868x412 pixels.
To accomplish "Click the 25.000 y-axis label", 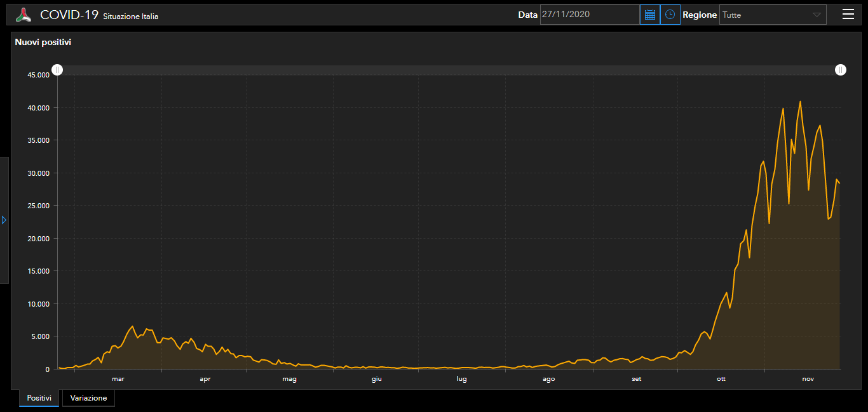I will (x=37, y=206).
